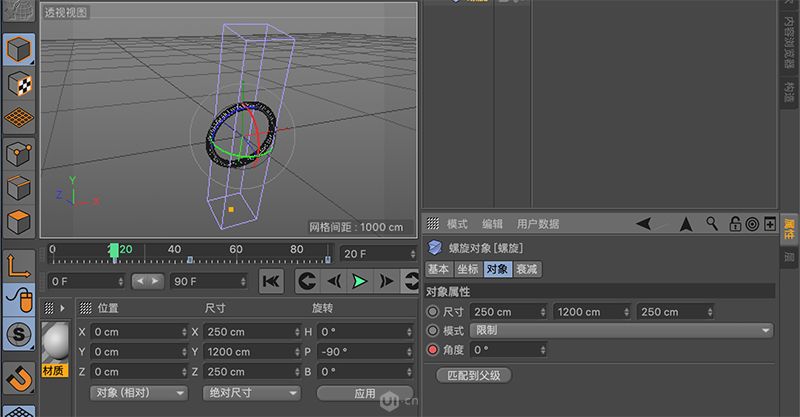The width and height of the screenshot is (800, 417).
Task: Open the 限制 mode dropdown
Action: coord(621,330)
